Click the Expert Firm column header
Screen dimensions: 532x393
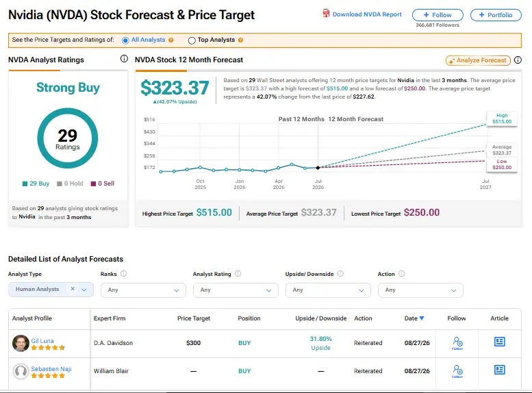click(110, 318)
